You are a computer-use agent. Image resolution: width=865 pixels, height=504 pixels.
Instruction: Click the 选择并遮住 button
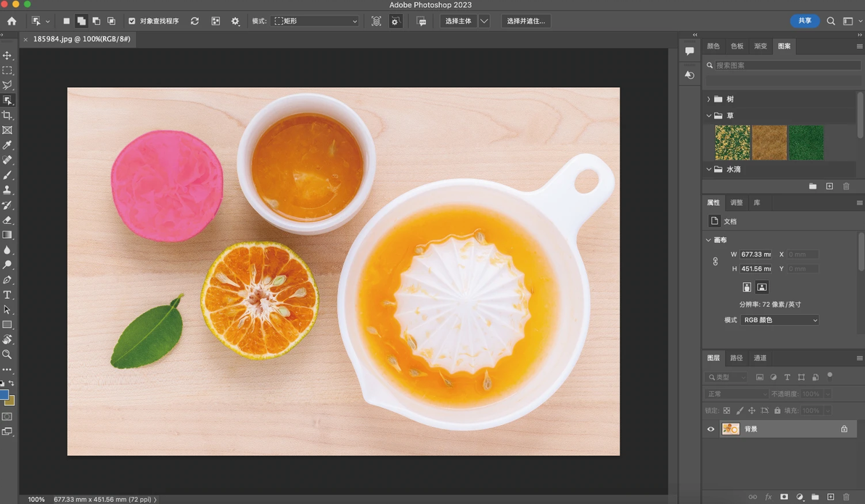point(526,21)
